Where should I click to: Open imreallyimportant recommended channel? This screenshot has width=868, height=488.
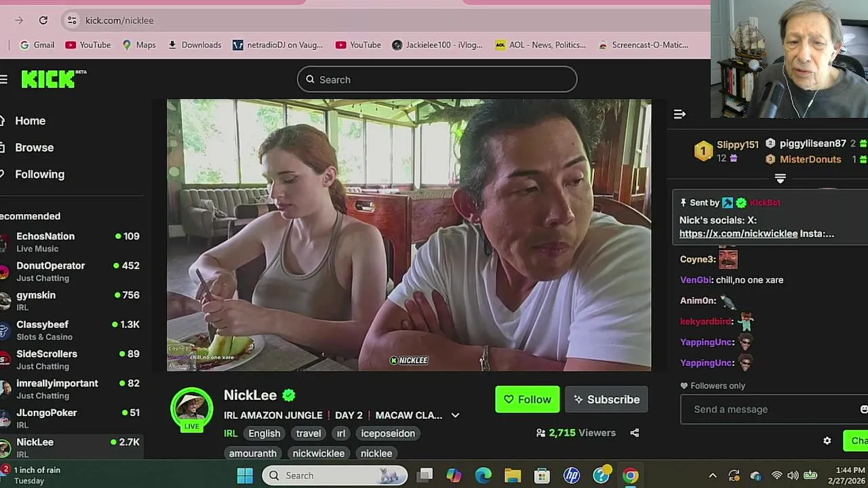point(71,389)
